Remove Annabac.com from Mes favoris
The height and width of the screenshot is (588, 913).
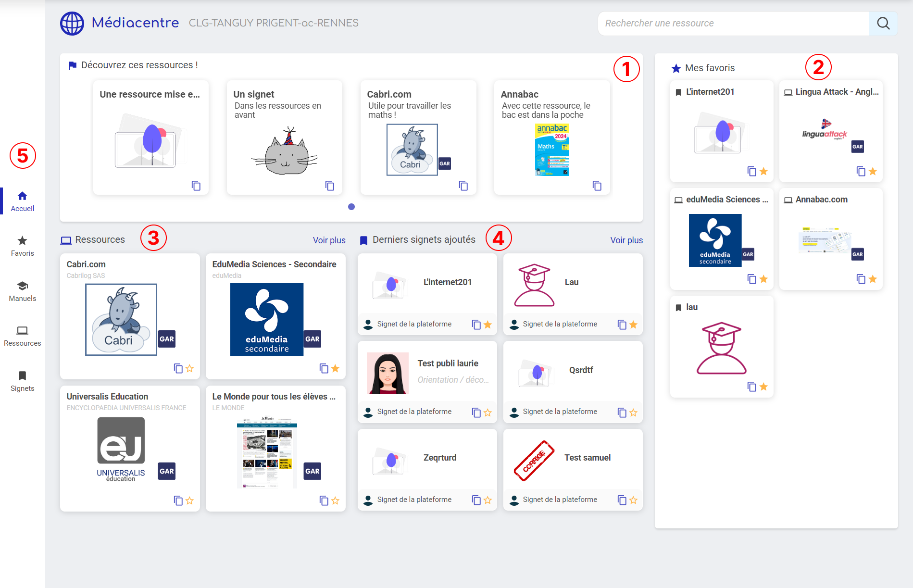point(873,279)
